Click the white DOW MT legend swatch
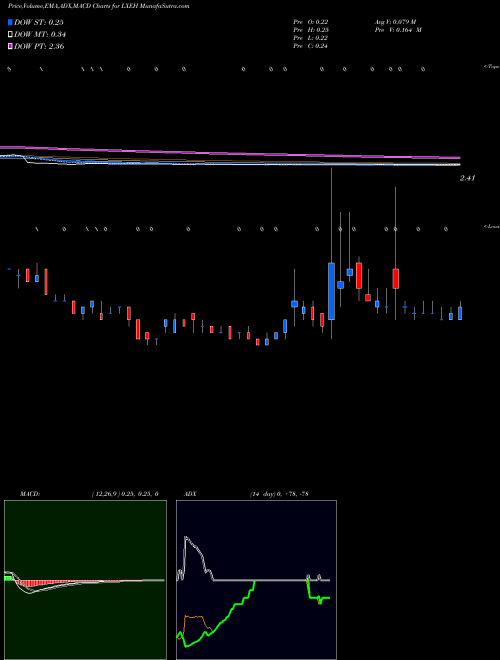 coord(11,34)
